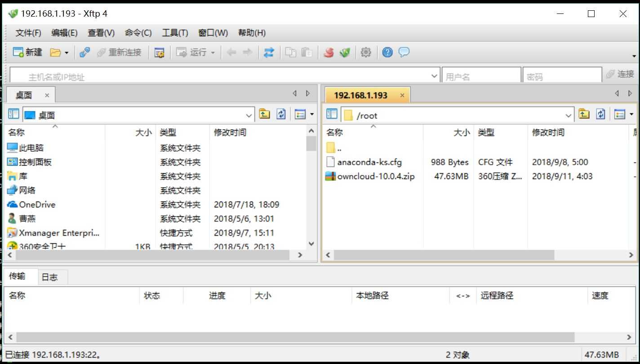Launch the red Xshell icon
640x364 pixels.
[329, 53]
